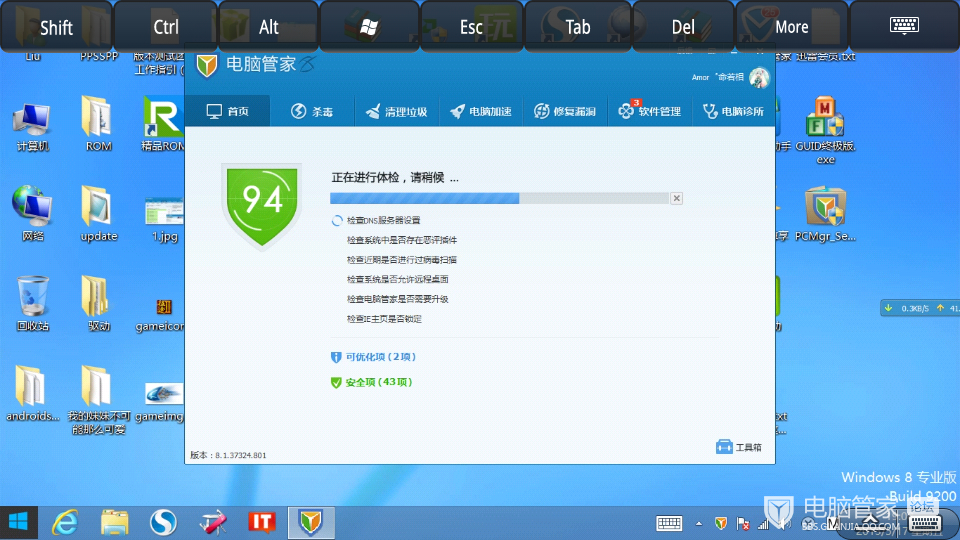The image size is (960, 540).
Task: Tap the Del overlay key
Action: 683,27
